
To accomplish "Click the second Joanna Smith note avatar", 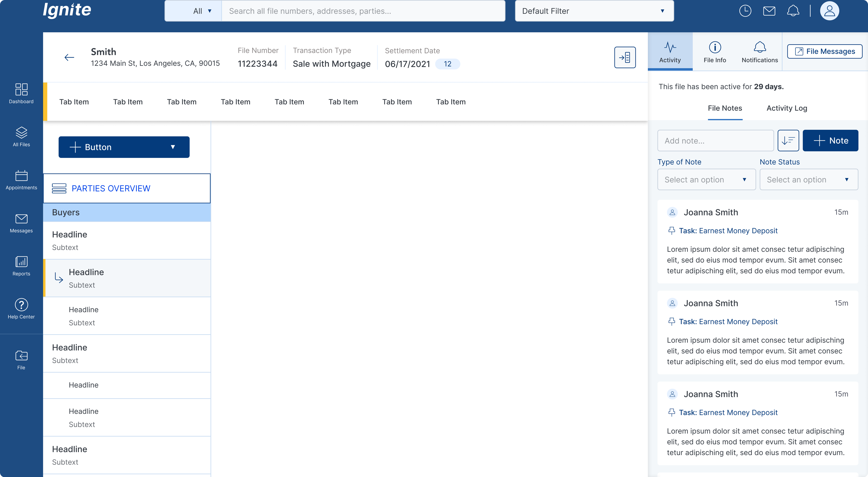I will [x=672, y=303].
